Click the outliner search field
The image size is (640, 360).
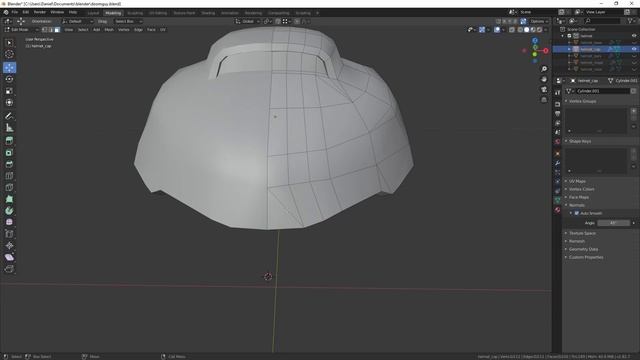point(602,21)
